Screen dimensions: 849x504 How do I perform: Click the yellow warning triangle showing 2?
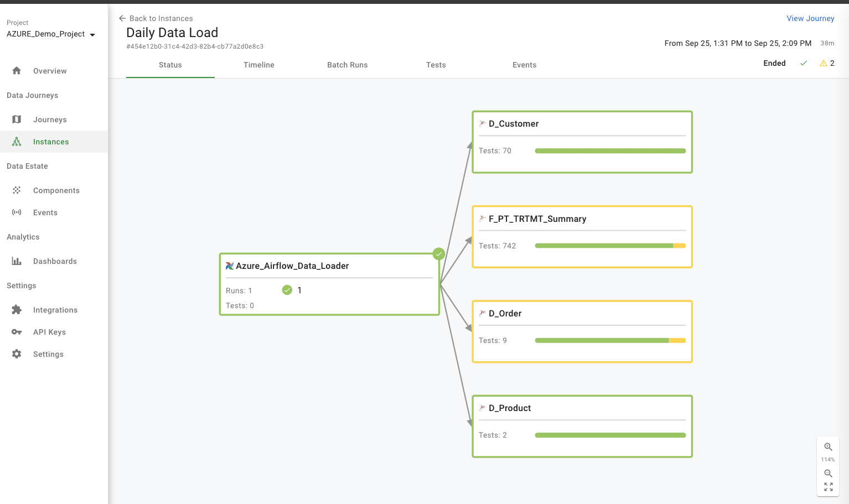point(823,63)
